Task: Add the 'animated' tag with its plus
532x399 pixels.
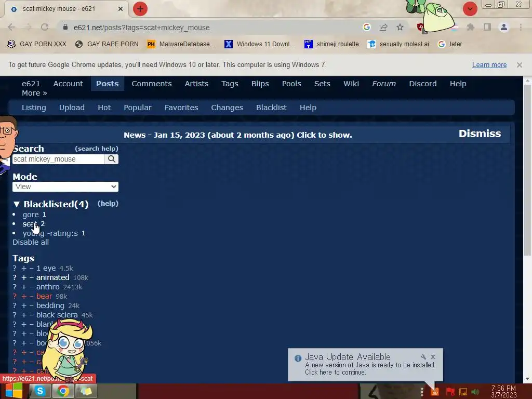Action: (24, 277)
